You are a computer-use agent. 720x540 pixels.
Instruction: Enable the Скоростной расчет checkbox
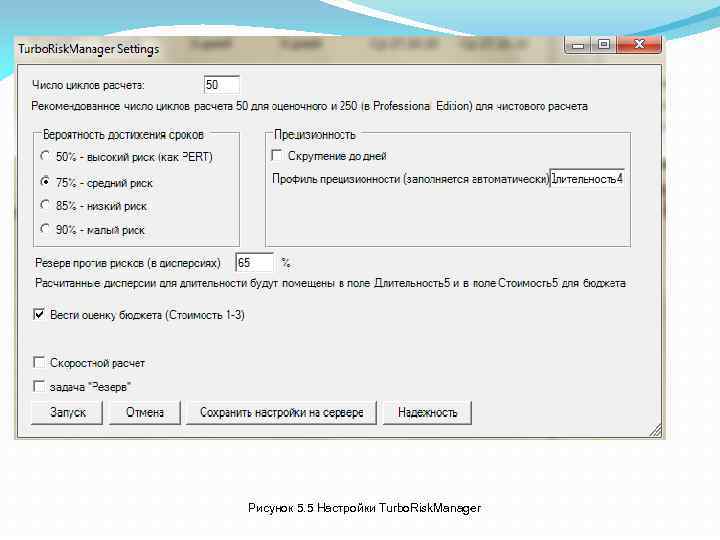click(39, 363)
